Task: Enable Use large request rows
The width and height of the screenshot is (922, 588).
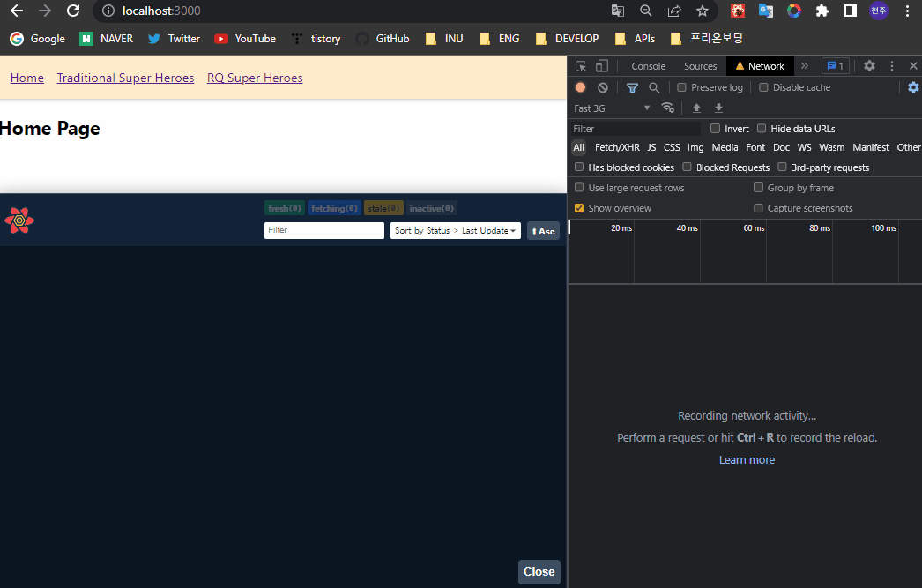Action: coord(579,188)
